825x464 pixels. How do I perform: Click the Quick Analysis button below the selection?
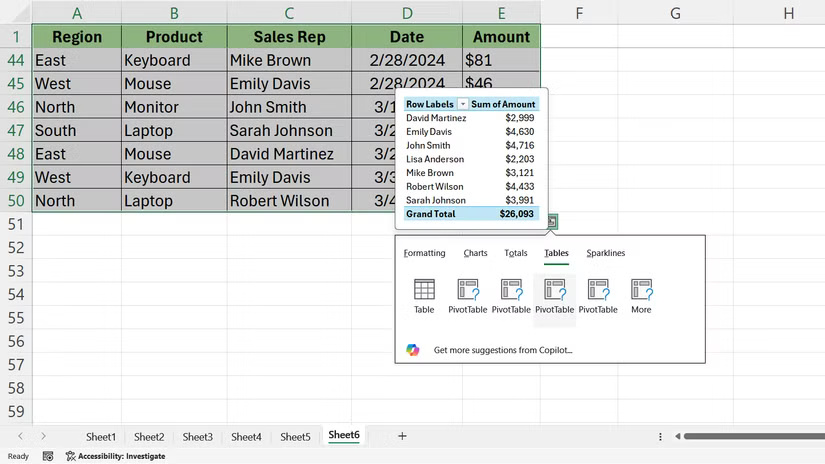coord(553,222)
